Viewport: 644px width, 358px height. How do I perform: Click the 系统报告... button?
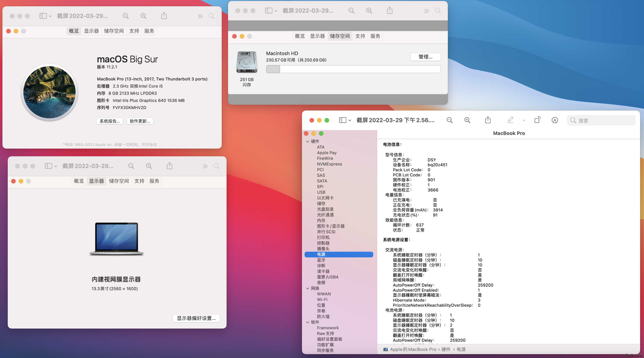tap(110, 121)
